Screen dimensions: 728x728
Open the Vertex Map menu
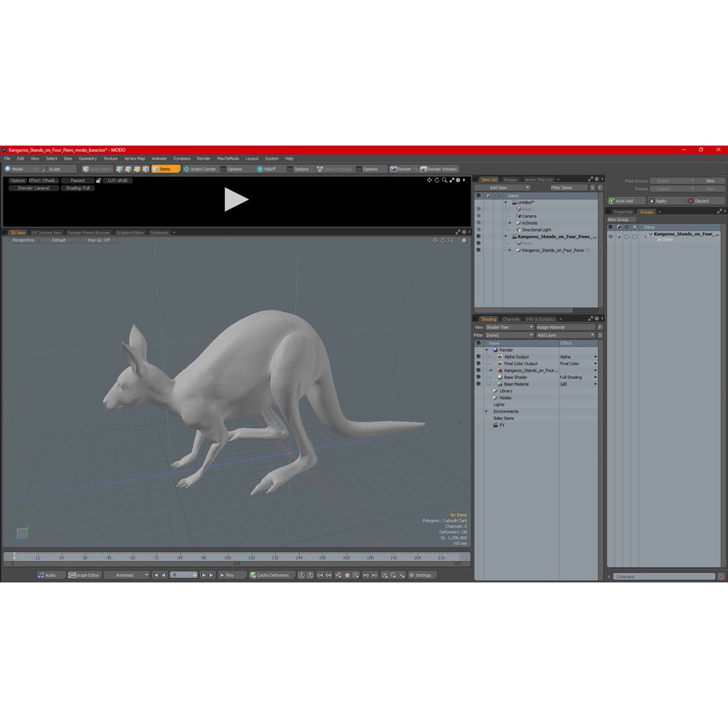pyautogui.click(x=135, y=158)
